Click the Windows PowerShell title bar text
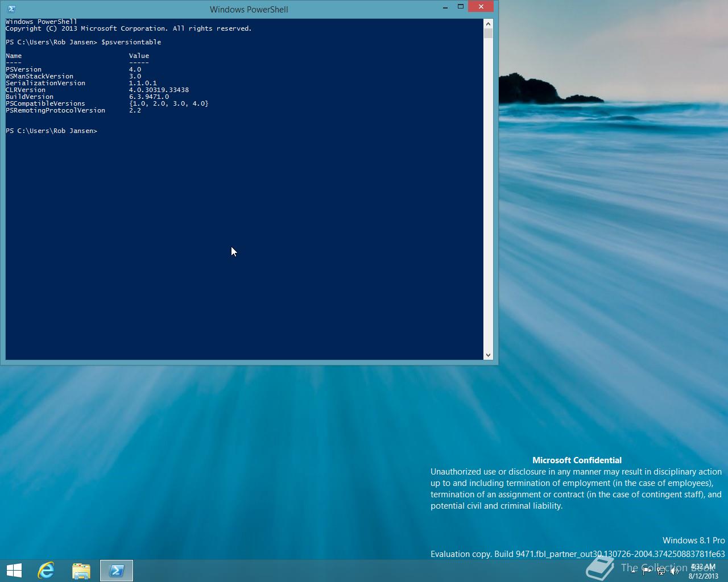 pyautogui.click(x=249, y=10)
